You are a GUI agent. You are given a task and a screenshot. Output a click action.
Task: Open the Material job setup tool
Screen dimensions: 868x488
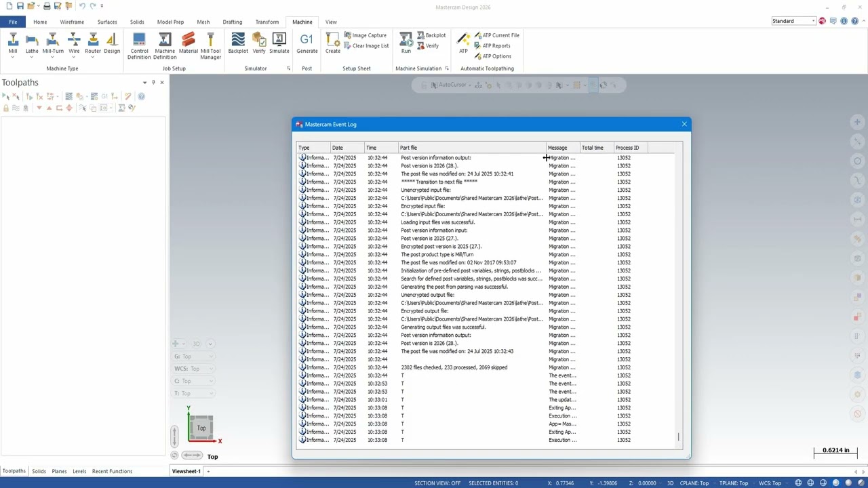(x=189, y=43)
